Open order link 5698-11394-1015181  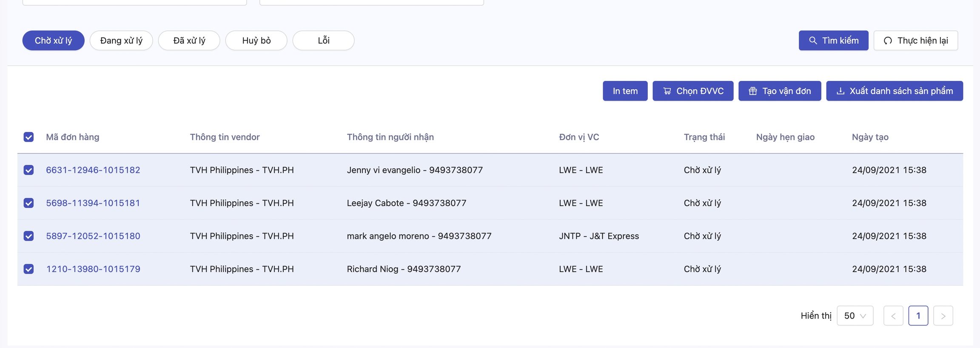click(x=93, y=203)
